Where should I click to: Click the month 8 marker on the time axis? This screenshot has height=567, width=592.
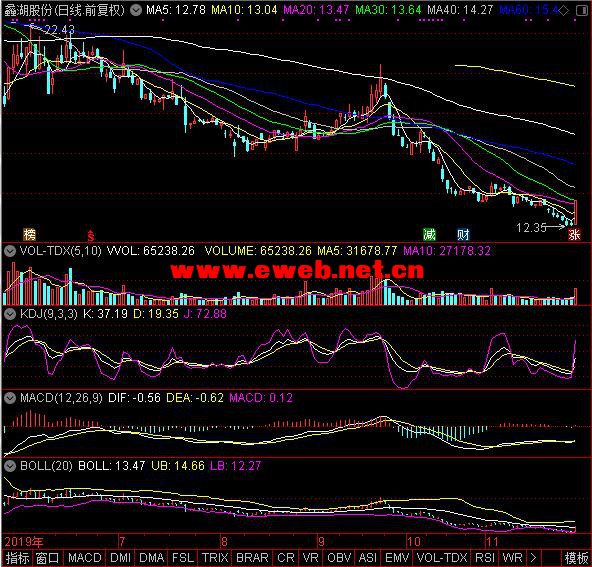click(224, 542)
